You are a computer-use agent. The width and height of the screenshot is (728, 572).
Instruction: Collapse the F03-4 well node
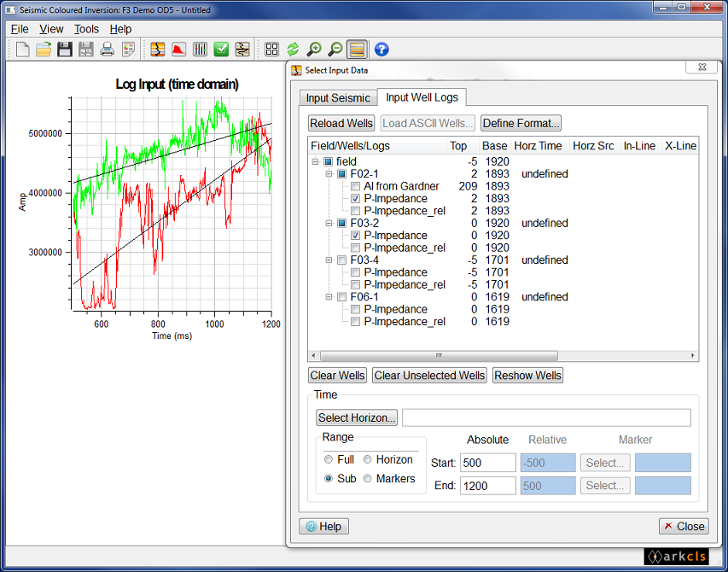click(x=329, y=260)
